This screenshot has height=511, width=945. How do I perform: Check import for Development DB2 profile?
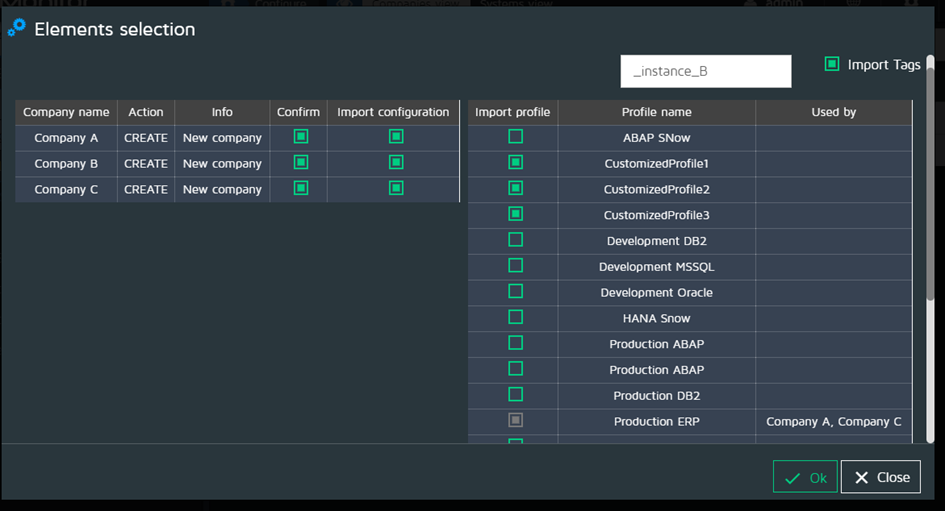515,240
